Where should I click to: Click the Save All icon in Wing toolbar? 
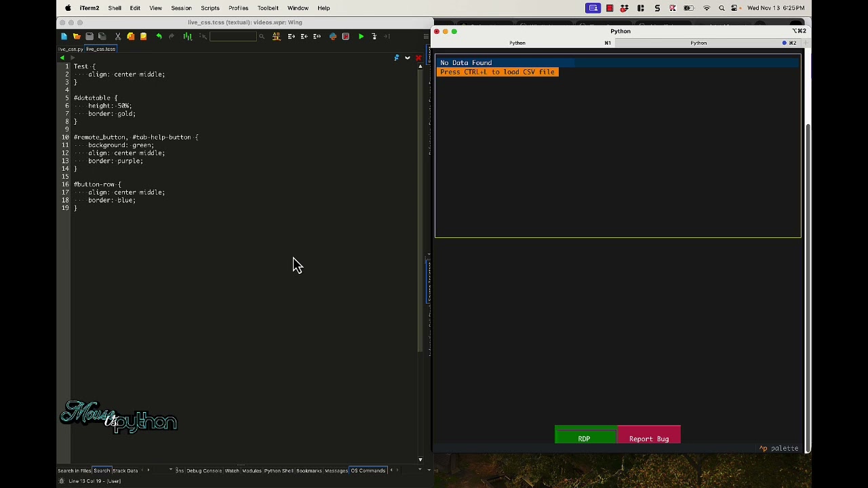[102, 37]
